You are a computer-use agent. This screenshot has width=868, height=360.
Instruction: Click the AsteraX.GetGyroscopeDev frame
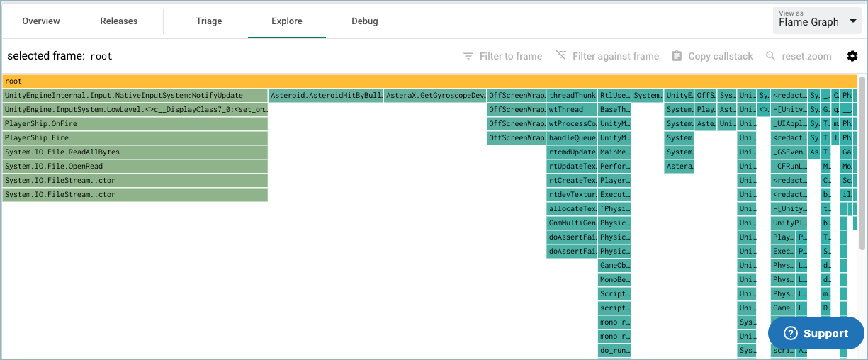(x=435, y=96)
